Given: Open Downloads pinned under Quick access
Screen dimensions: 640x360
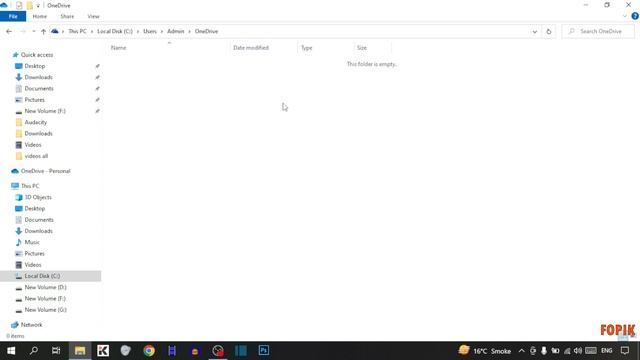Looking at the screenshot, I should coord(38,77).
